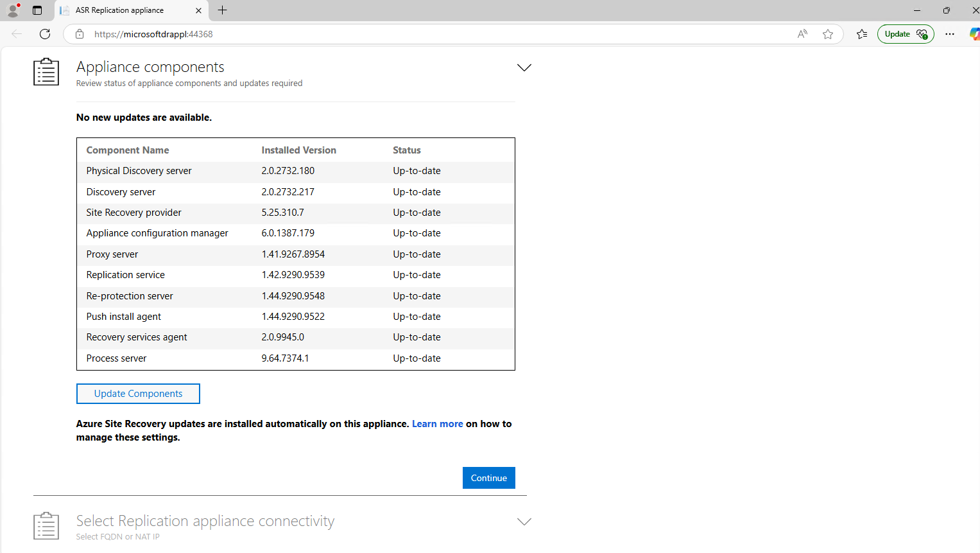Screen dimensions: 980x553
Task: Click the Installed Version column header
Action: tap(299, 150)
